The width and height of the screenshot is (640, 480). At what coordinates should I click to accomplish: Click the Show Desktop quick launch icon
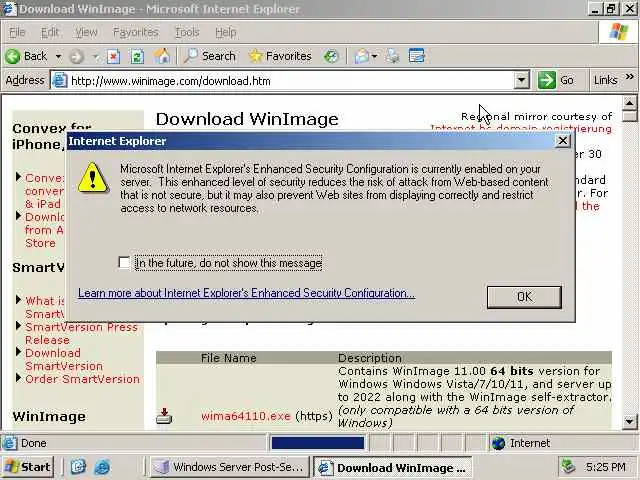click(78, 467)
